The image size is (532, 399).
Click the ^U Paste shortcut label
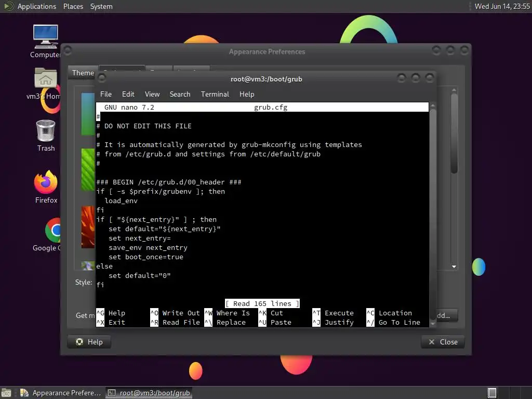pyautogui.click(x=275, y=322)
